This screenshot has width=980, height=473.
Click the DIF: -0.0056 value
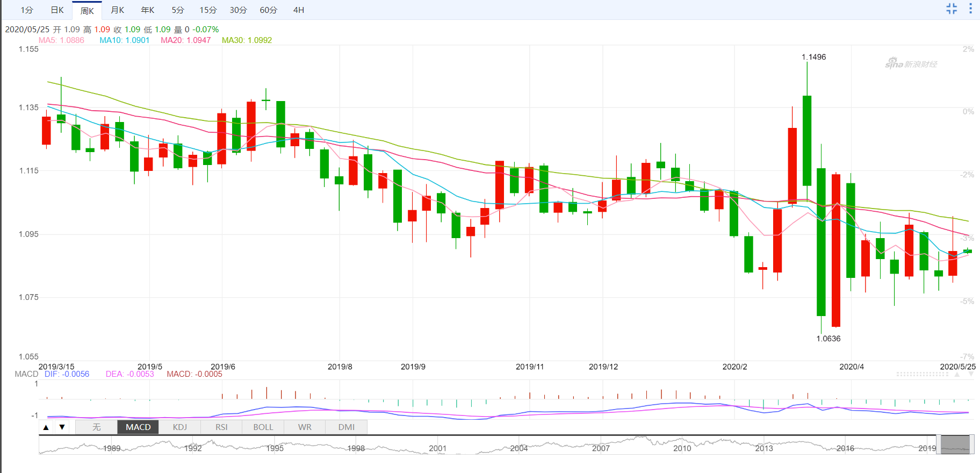pos(67,374)
